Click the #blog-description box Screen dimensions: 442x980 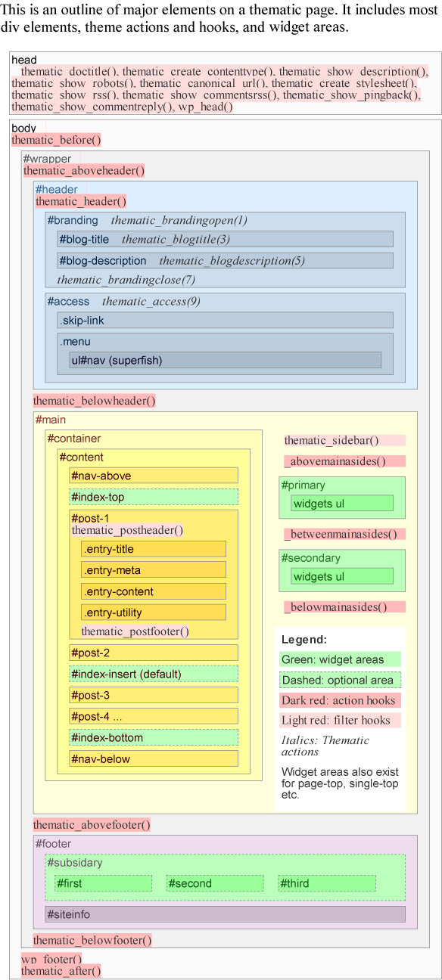click(225, 260)
